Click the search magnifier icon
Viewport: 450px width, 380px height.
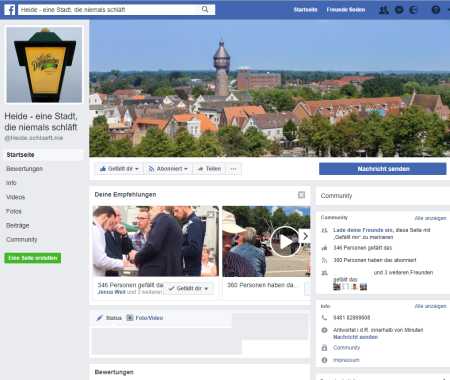(x=205, y=9)
